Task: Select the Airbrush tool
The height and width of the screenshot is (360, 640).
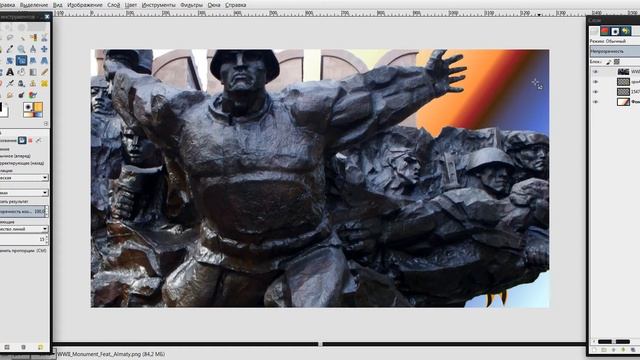Action: coord(10,83)
